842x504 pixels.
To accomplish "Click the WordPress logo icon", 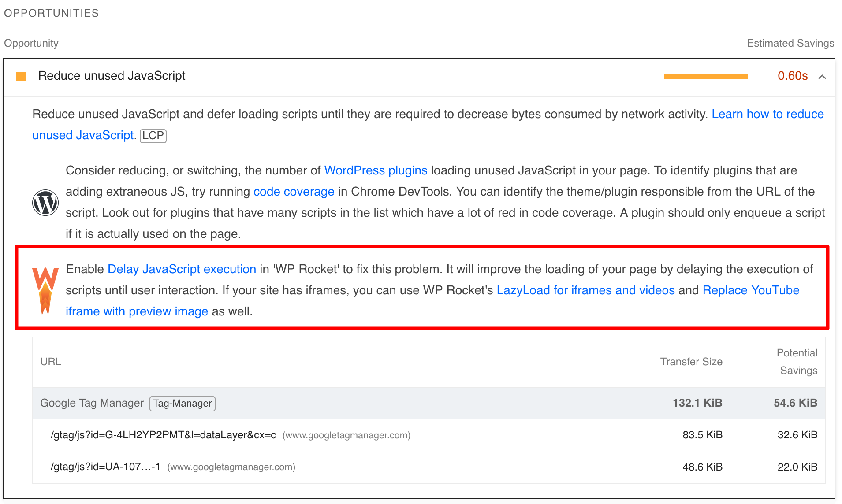I will [45, 203].
